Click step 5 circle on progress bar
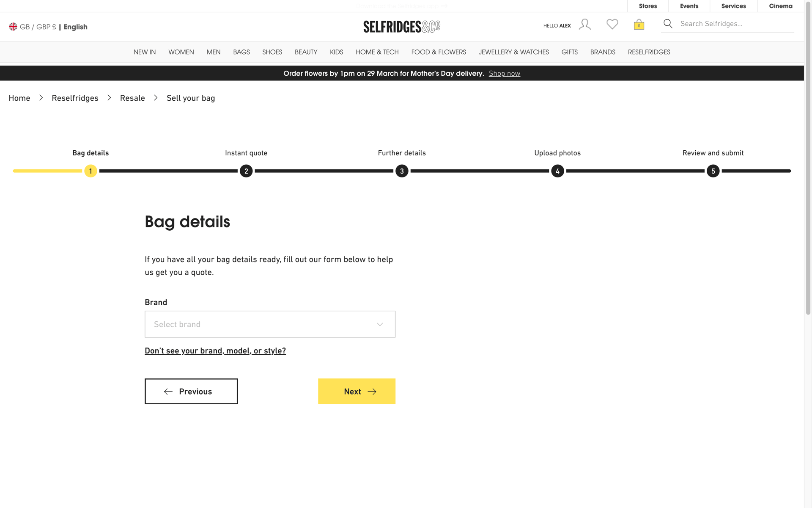The width and height of the screenshot is (812, 508). click(713, 171)
